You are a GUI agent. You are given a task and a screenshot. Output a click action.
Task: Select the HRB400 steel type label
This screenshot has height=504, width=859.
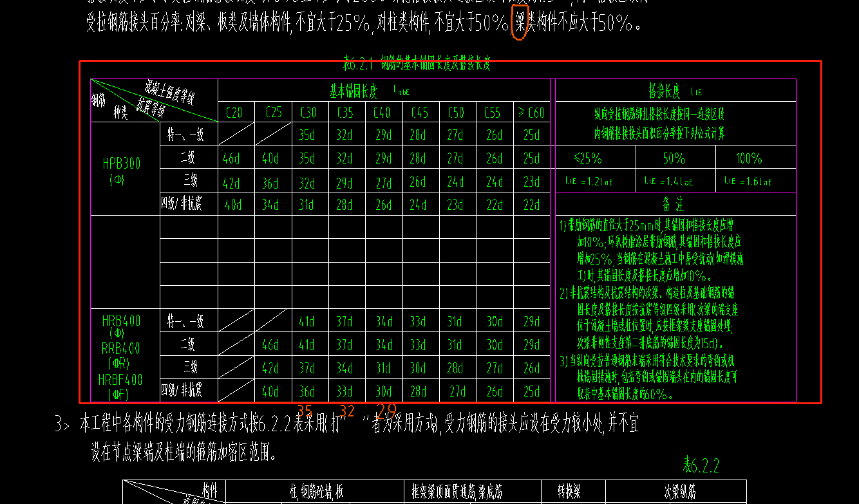(x=121, y=321)
